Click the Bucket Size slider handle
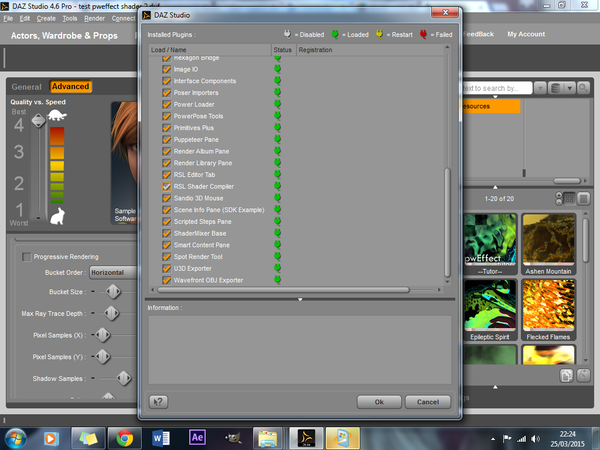Image resolution: width=600 pixels, height=450 pixels. [113, 292]
